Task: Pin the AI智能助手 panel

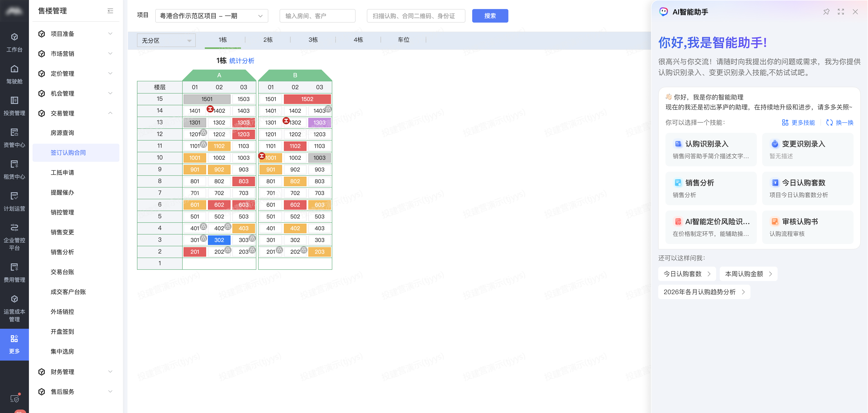Action: [826, 12]
